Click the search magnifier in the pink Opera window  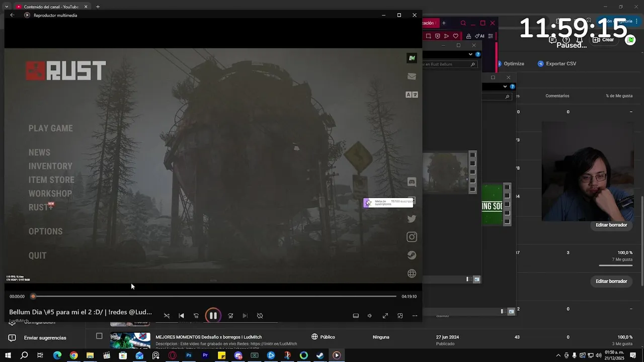(x=463, y=23)
